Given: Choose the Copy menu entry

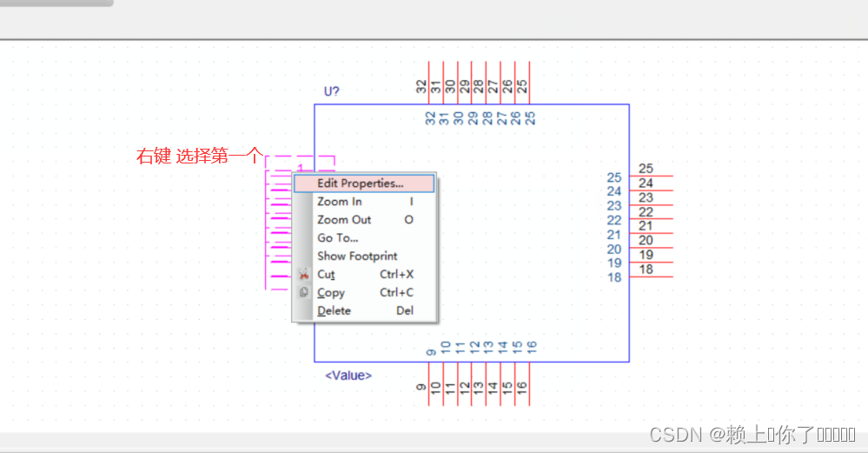Looking at the screenshot, I should click(x=364, y=293).
